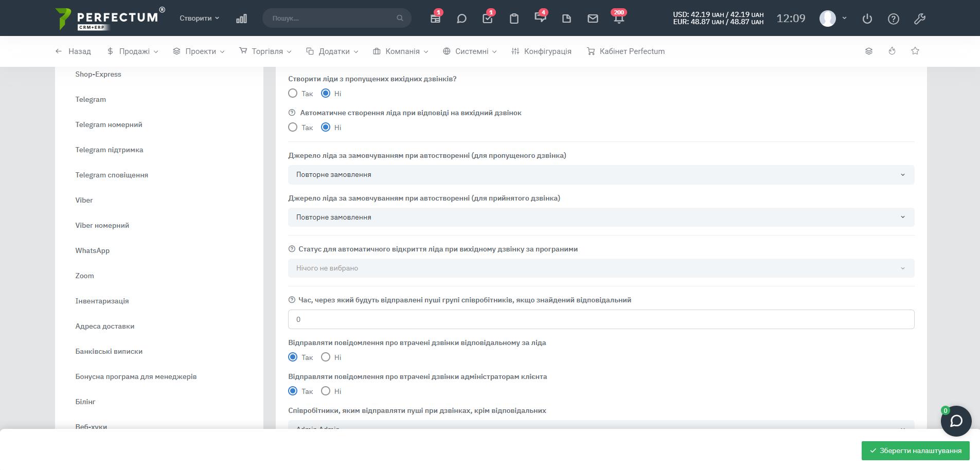Image resolution: width=980 pixels, height=470 pixels.
Task: Open the live chat widget bubble
Action: point(956,421)
